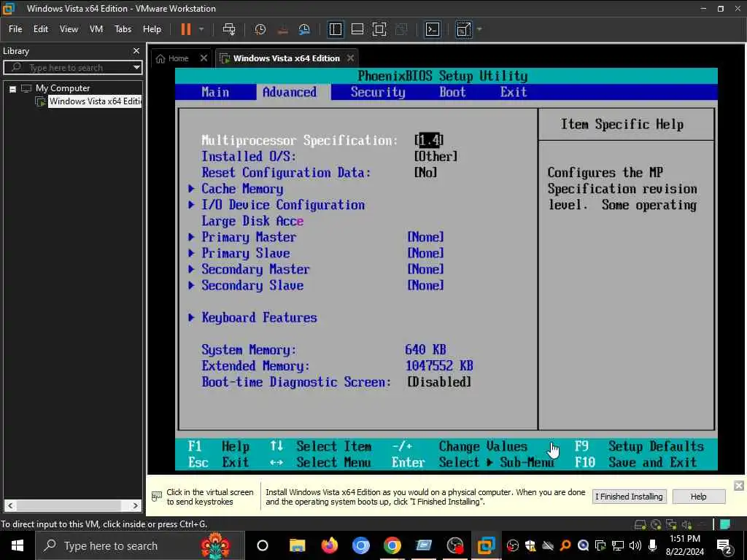
Task: Open Firefox from taskbar
Action: (x=329, y=545)
